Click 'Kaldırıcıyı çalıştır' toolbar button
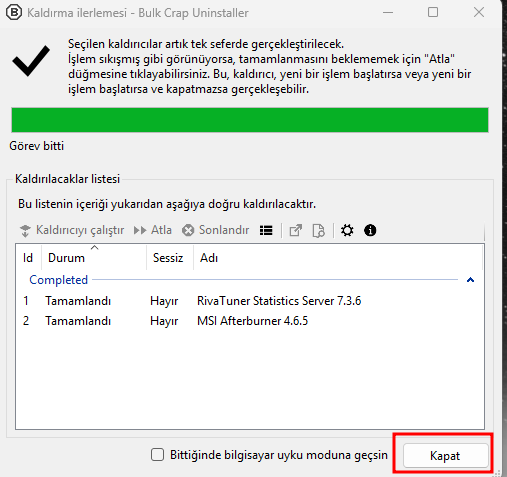This screenshot has height=477, width=507. coord(72,230)
